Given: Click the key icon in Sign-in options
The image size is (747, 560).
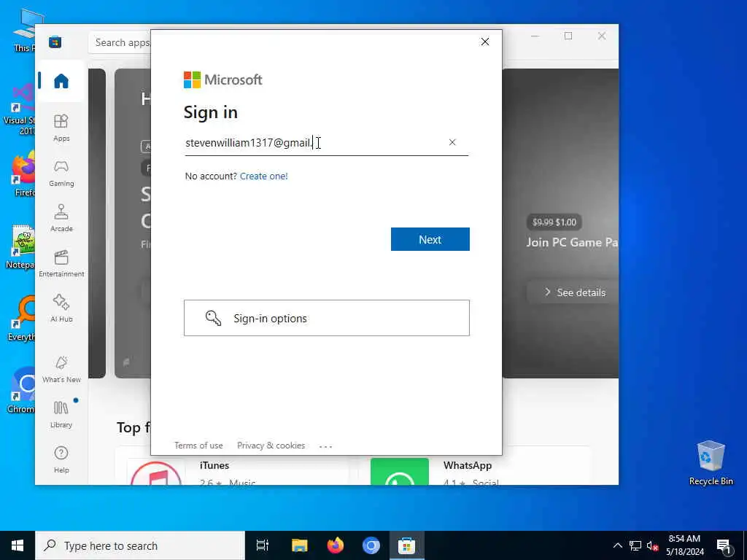Looking at the screenshot, I should coord(213,318).
